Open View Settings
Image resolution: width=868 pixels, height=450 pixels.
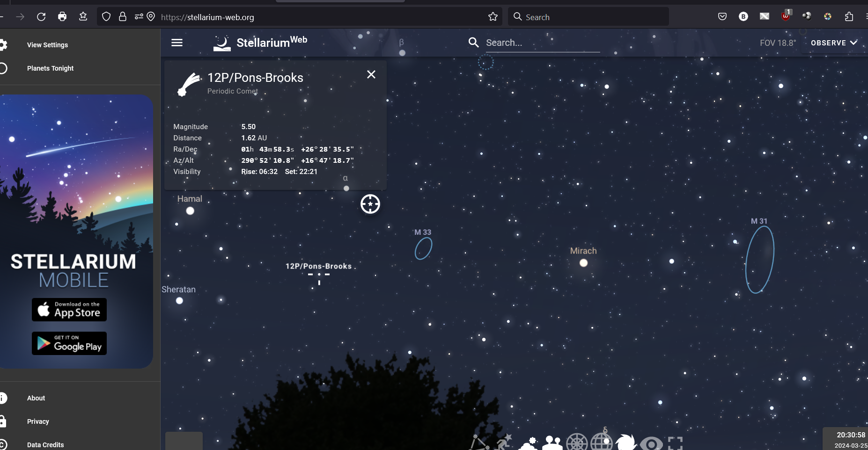click(x=47, y=45)
